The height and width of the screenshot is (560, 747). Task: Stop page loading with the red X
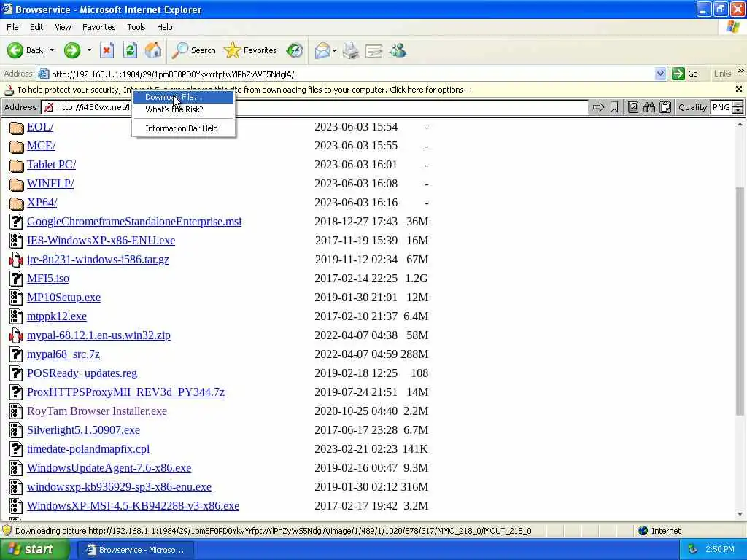click(107, 50)
